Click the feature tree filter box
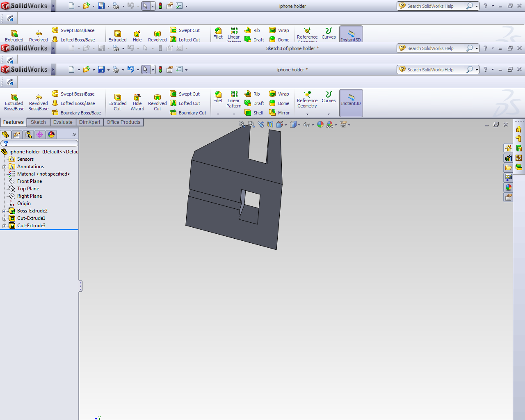This screenshot has width=525, height=420. [x=39, y=143]
